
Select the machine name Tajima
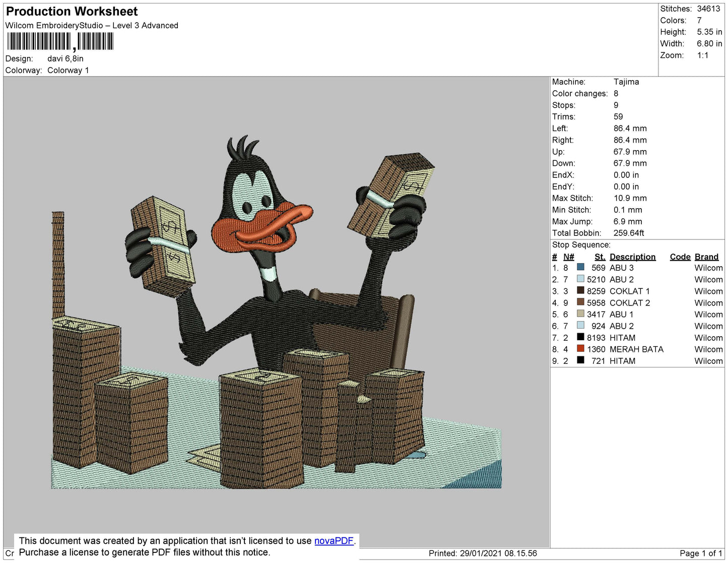tap(626, 82)
